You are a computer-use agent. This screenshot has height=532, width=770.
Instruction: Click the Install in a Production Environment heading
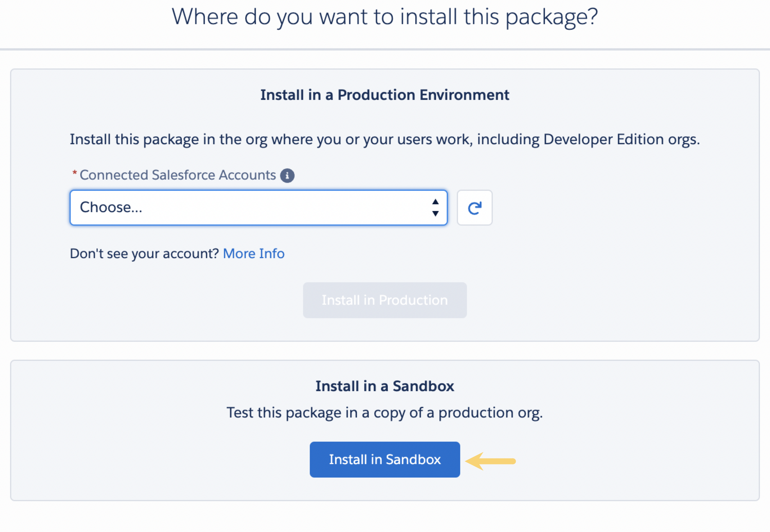click(x=385, y=95)
